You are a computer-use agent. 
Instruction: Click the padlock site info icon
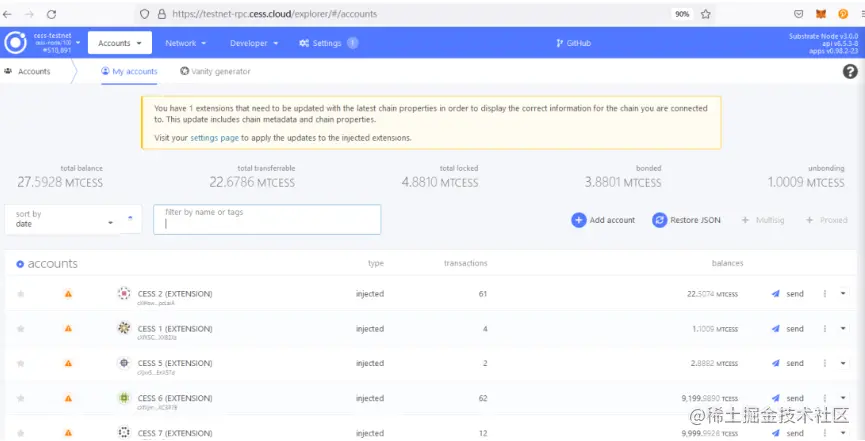(162, 14)
